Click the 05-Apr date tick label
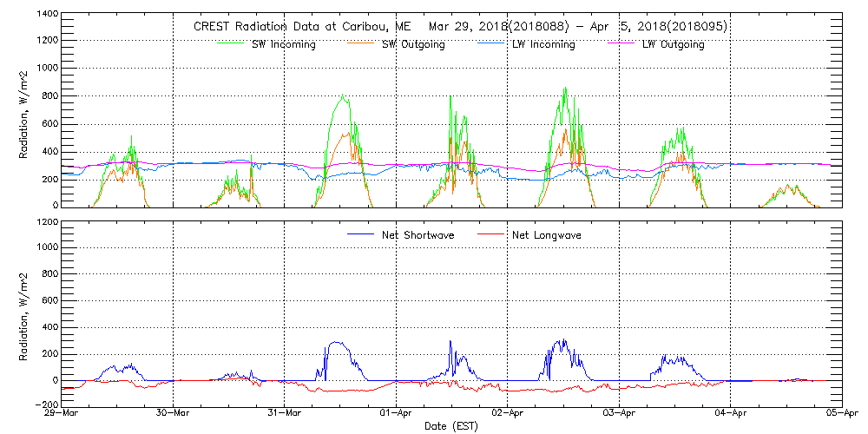This screenshot has width=868, height=434. click(x=840, y=413)
